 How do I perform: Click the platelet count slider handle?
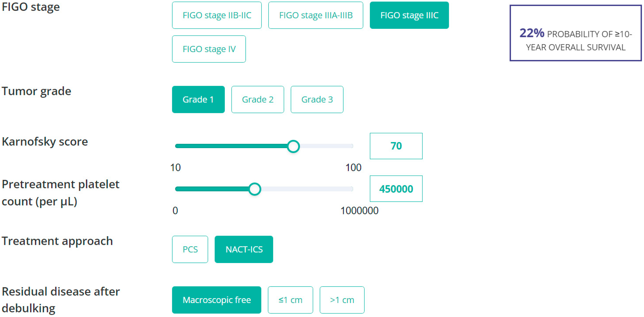coord(255,189)
